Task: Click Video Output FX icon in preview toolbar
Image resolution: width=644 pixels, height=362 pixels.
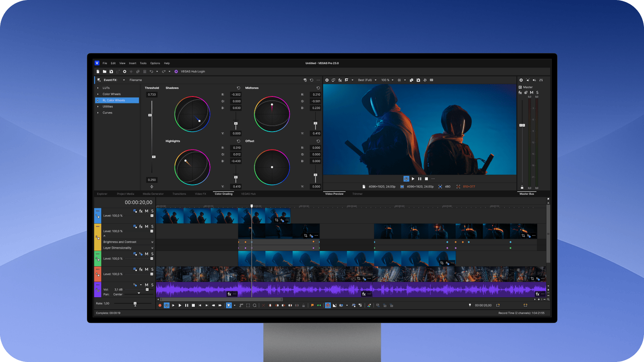Action: pos(340,80)
